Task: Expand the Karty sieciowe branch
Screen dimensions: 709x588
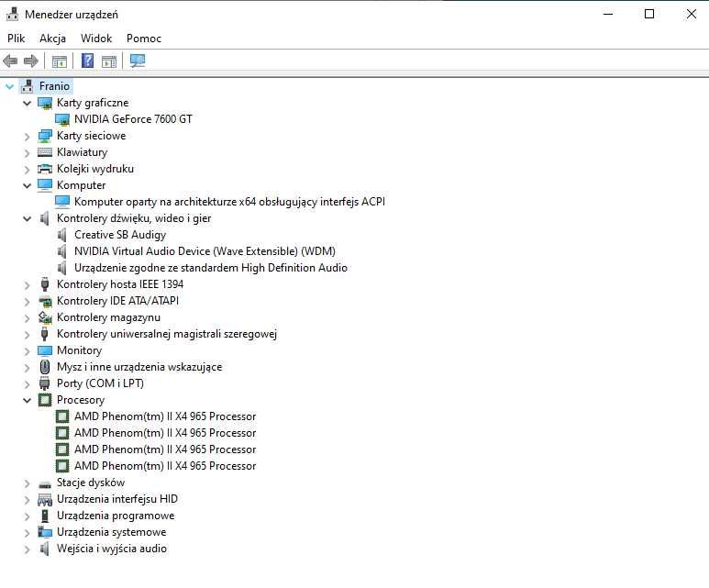Action: coord(28,137)
